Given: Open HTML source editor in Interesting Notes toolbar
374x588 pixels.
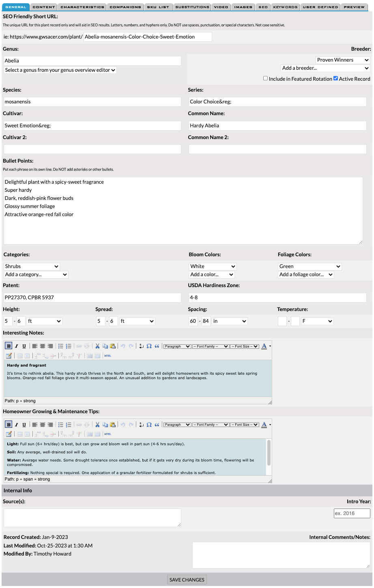Looking at the screenshot, I should [x=107, y=356].
